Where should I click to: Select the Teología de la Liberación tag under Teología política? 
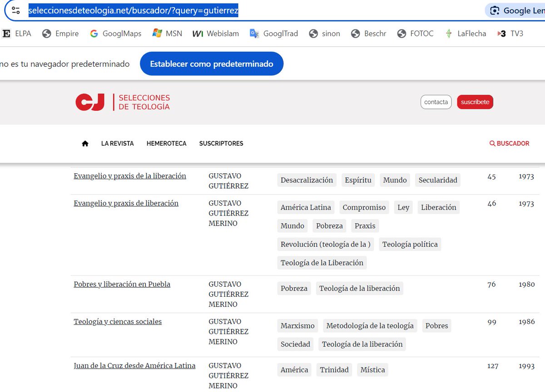[x=322, y=263]
